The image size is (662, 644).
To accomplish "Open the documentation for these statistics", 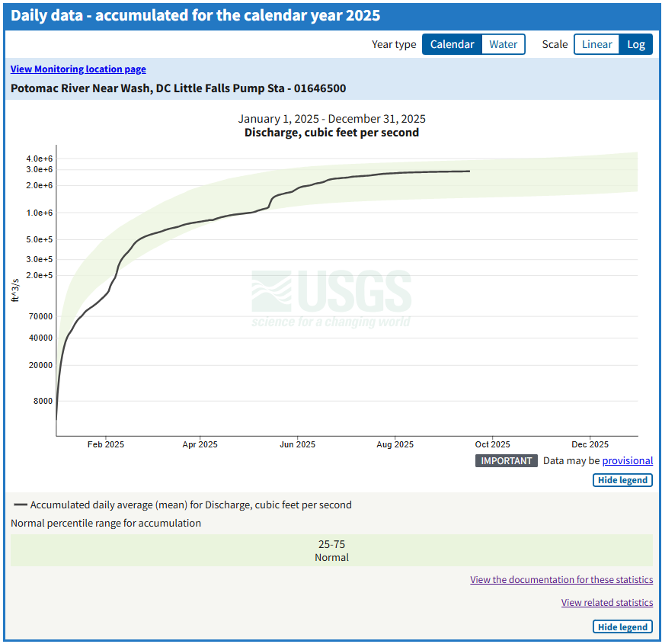I will point(561,579).
